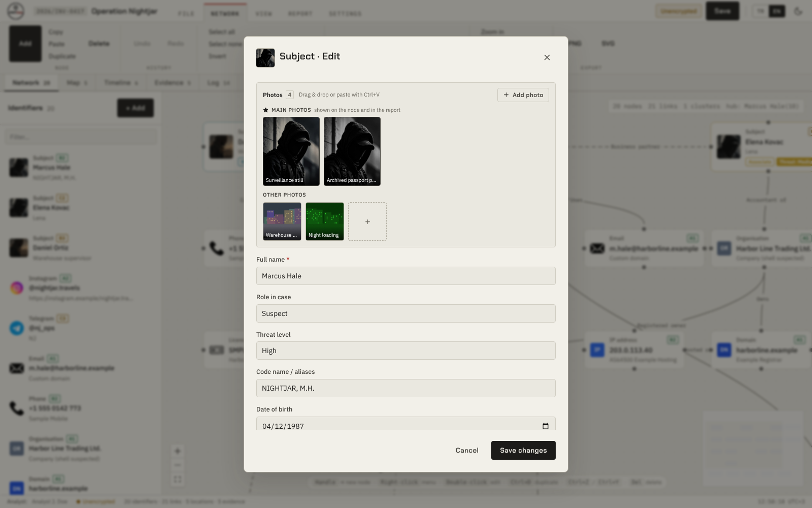
Task: Click the app logo in the top-left corner
Action: 16,11
